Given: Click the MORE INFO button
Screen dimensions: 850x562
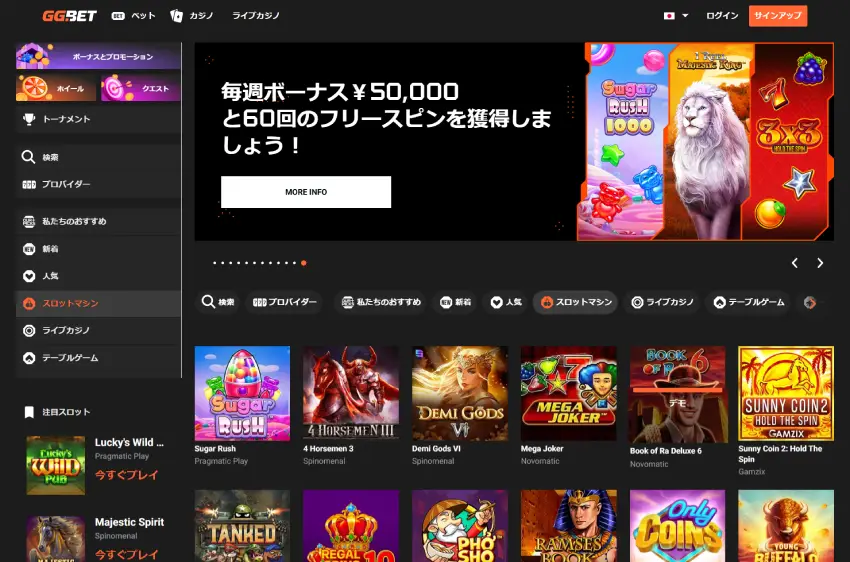Looking at the screenshot, I should 306,192.
